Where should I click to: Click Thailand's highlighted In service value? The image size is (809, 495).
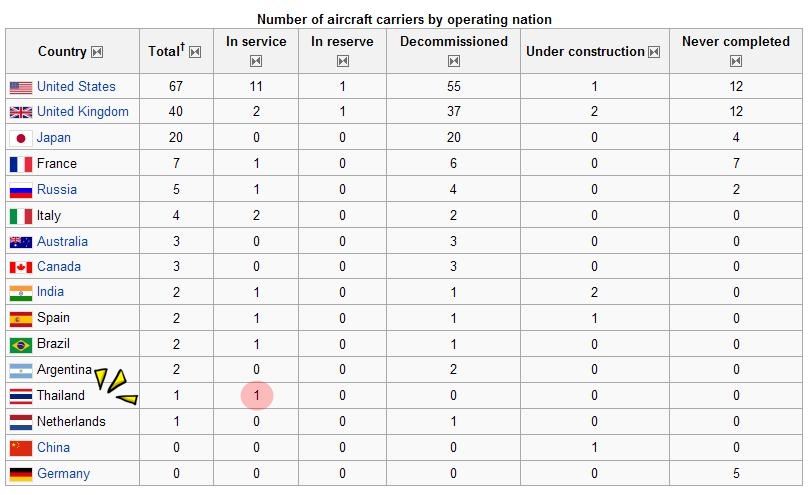pyautogui.click(x=256, y=396)
